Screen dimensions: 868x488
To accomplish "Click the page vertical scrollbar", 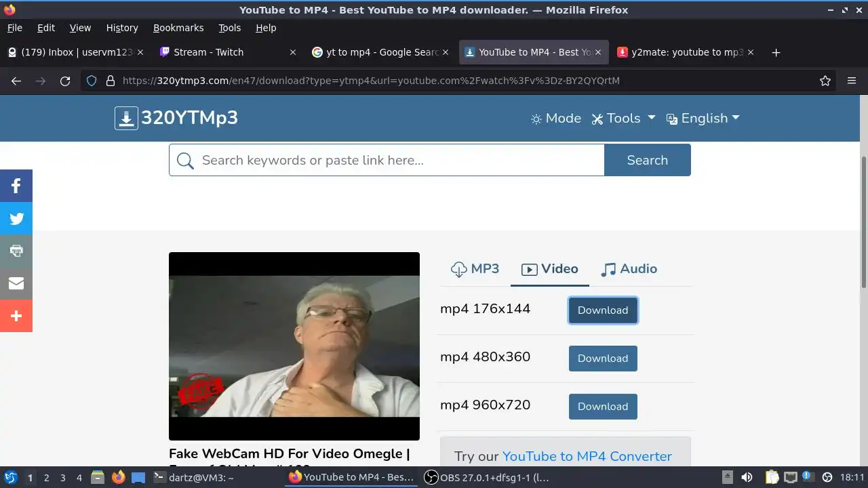I will tap(863, 224).
